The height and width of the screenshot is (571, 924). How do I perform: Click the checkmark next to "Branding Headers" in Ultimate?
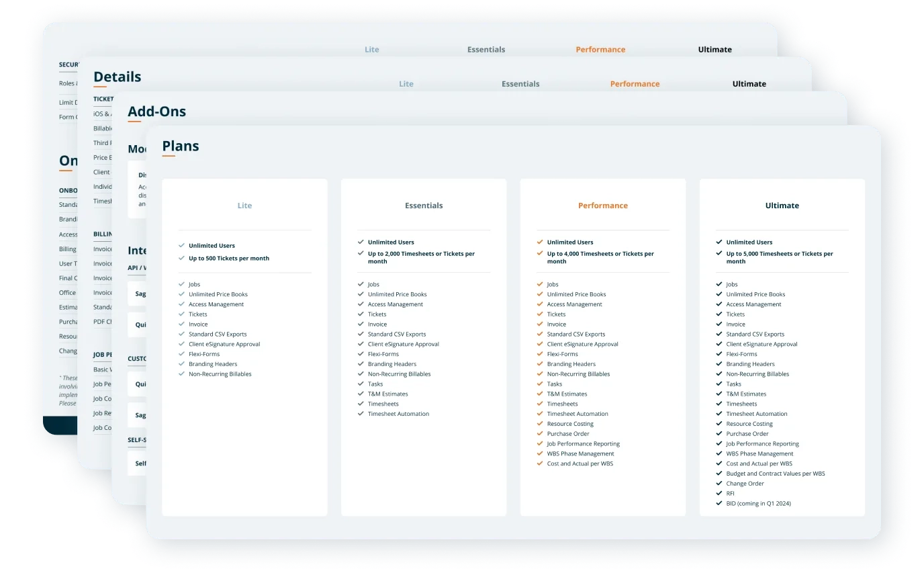click(x=719, y=363)
